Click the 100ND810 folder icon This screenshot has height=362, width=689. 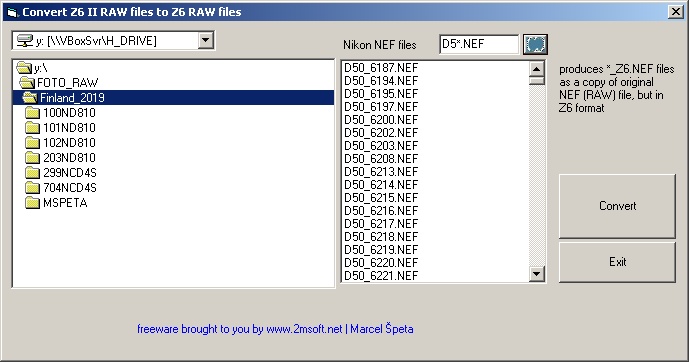click(x=33, y=112)
